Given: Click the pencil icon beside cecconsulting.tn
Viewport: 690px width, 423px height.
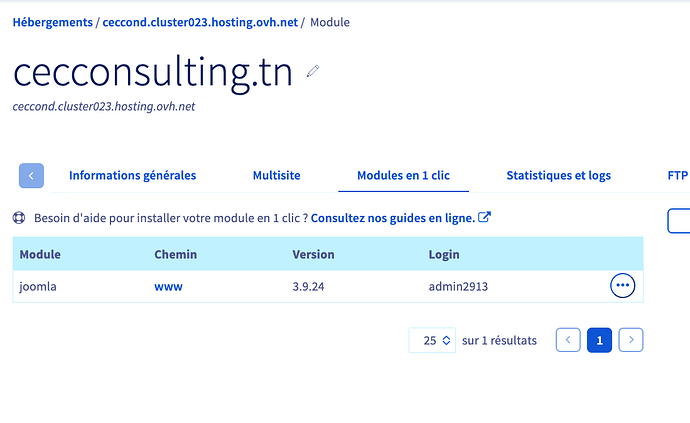Looking at the screenshot, I should click(x=313, y=71).
